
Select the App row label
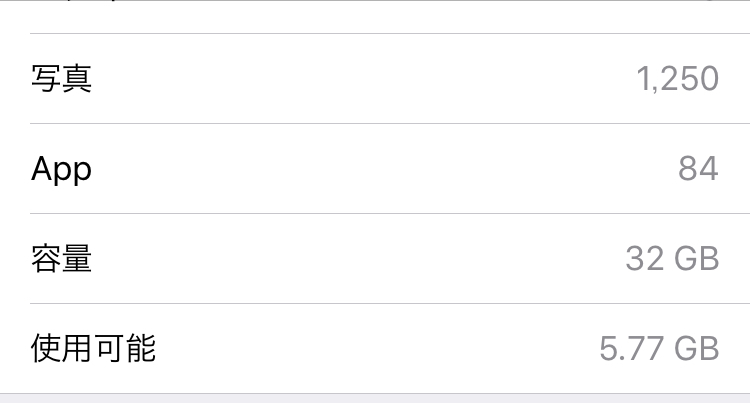pyautogui.click(x=61, y=169)
